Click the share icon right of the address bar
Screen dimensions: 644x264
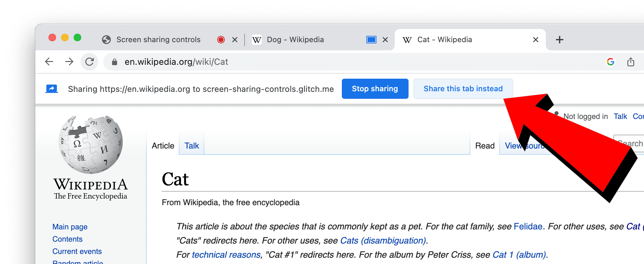pyautogui.click(x=631, y=62)
